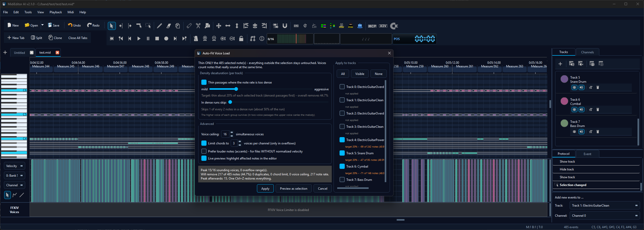The image size is (644, 230).
Task: Click the mute all tracks icon
Action: point(581,64)
